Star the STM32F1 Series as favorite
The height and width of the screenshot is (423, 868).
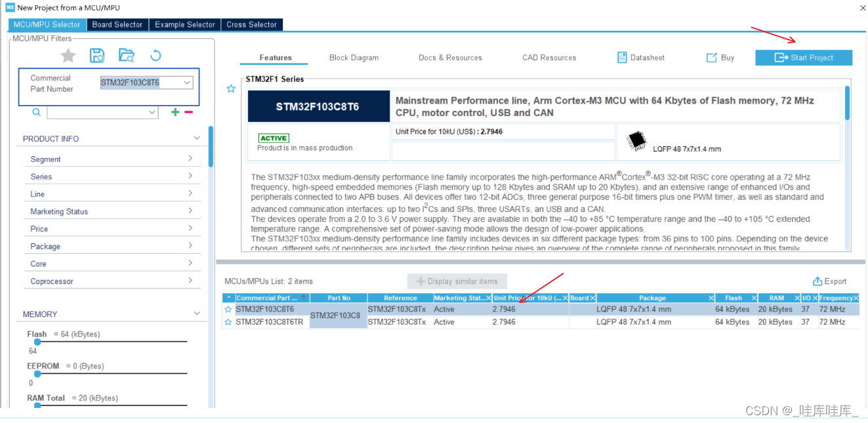click(231, 89)
